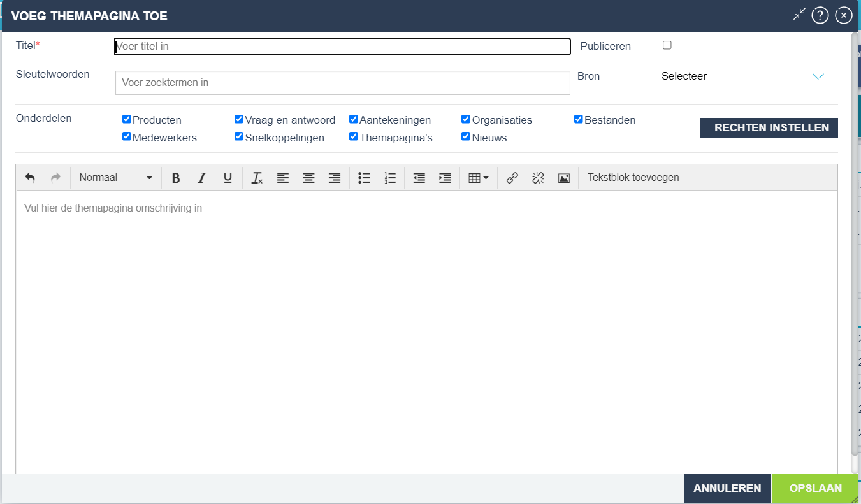Shrink the dialog with collapse arrows icon

[799, 15]
